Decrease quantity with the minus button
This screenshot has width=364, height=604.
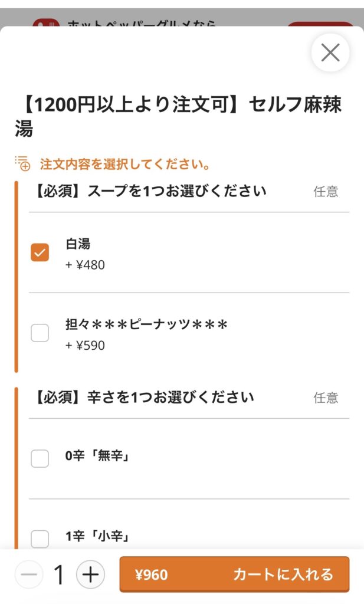point(29,575)
